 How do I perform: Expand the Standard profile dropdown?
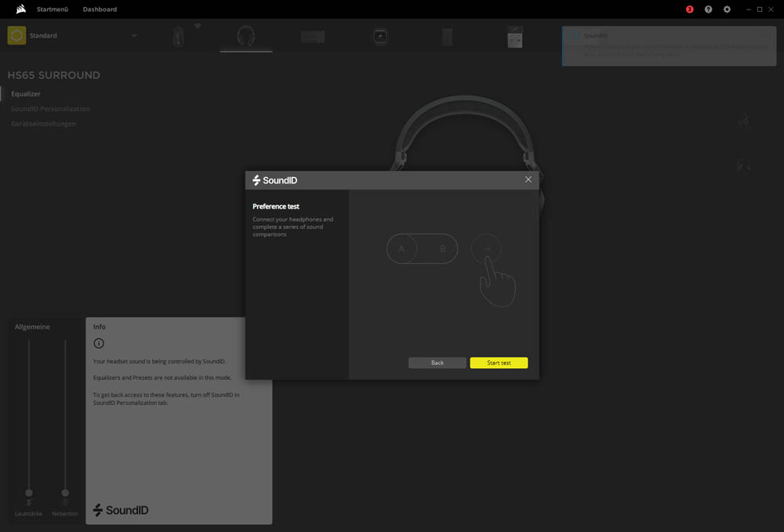point(134,35)
